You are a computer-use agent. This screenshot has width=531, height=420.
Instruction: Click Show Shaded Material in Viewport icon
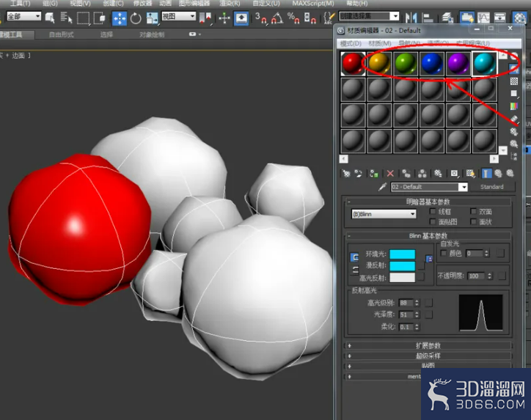(x=470, y=174)
